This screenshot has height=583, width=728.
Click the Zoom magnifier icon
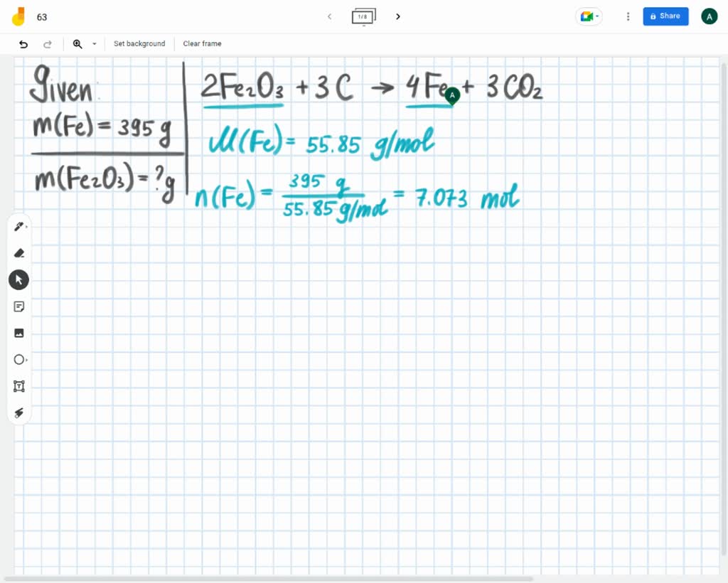click(77, 44)
